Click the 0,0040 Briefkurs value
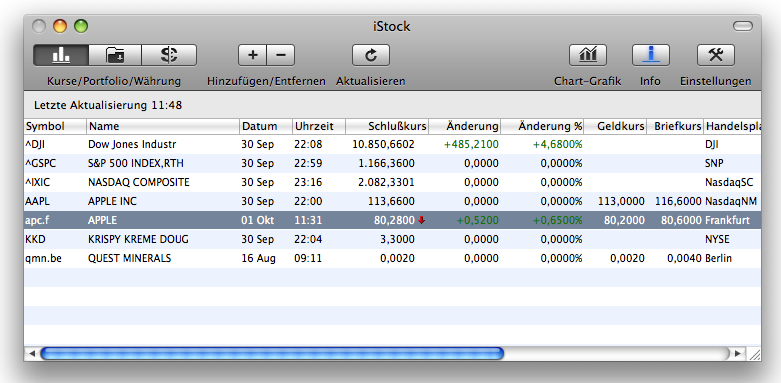 click(x=684, y=258)
